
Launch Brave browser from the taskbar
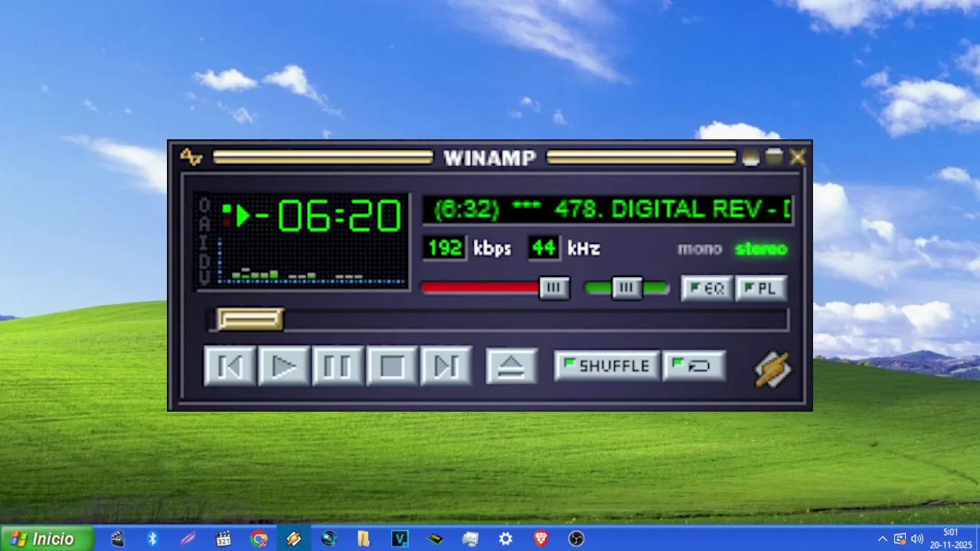[541, 539]
